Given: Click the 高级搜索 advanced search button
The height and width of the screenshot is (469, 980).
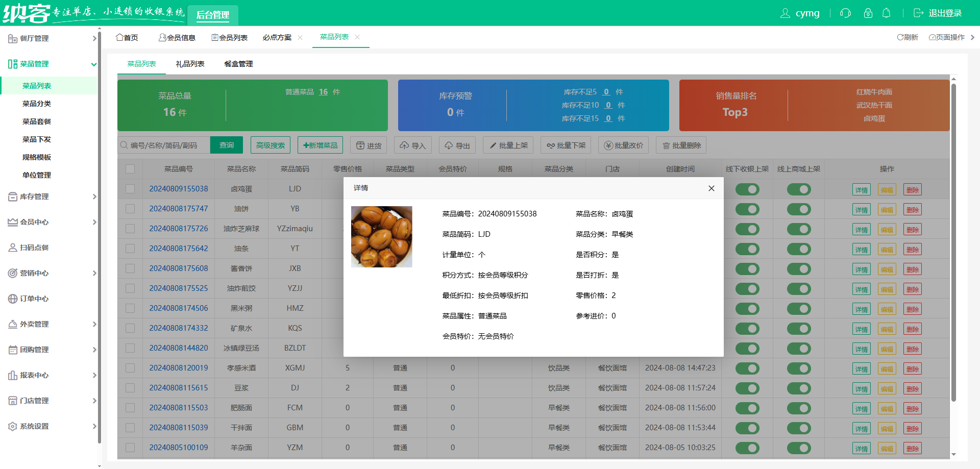Looking at the screenshot, I should 270,145.
